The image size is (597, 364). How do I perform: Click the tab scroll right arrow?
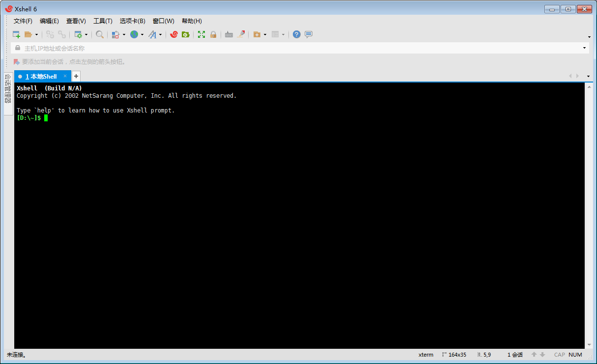click(577, 76)
